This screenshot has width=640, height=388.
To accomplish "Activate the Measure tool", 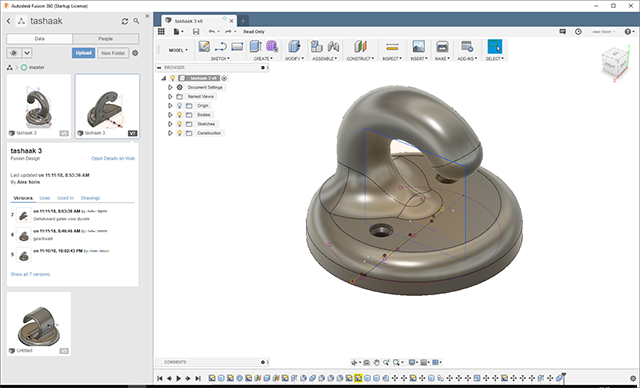I will pos(392,47).
